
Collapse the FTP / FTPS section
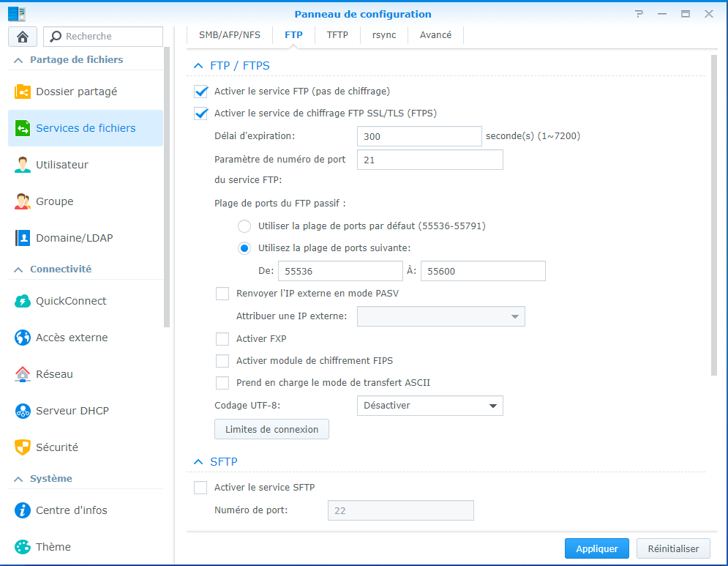click(x=198, y=66)
